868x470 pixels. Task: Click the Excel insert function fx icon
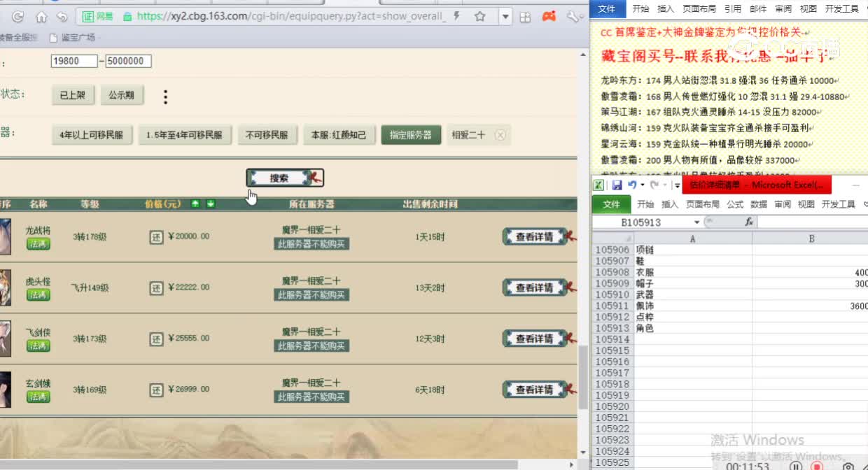pos(748,222)
